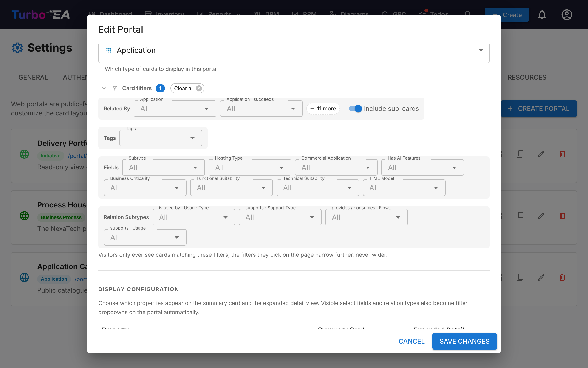Open the Business Criticality dropdown
The height and width of the screenshot is (368, 588).
pos(145,188)
